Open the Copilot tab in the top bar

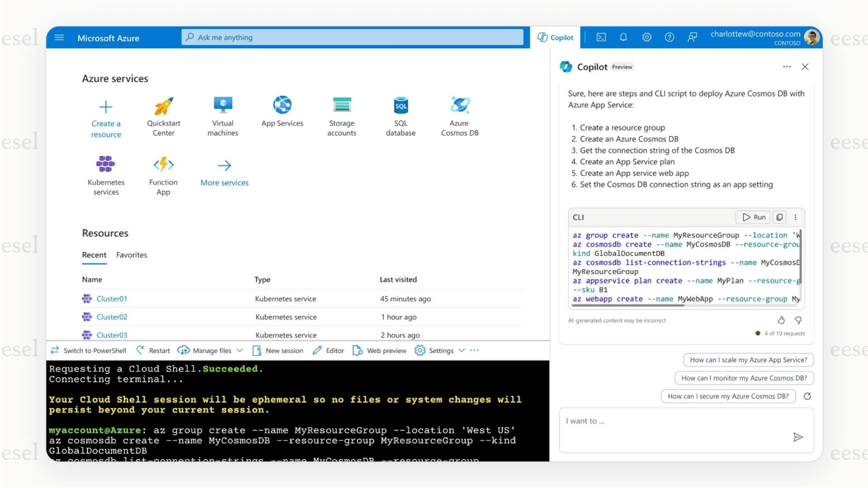click(x=555, y=37)
